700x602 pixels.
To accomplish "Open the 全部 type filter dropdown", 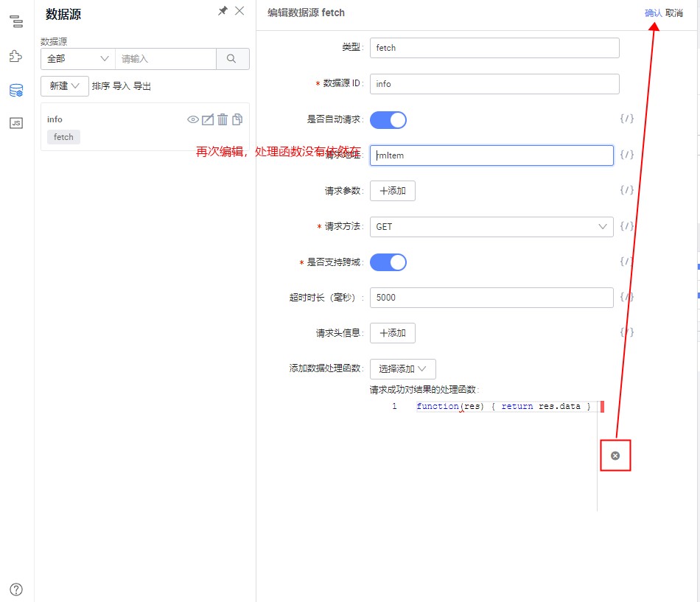I will pyautogui.click(x=78, y=58).
